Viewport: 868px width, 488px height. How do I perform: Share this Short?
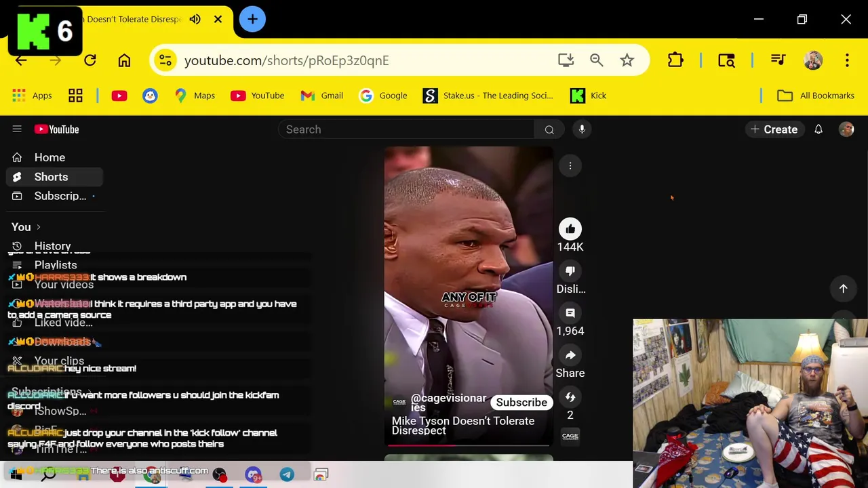(570, 355)
